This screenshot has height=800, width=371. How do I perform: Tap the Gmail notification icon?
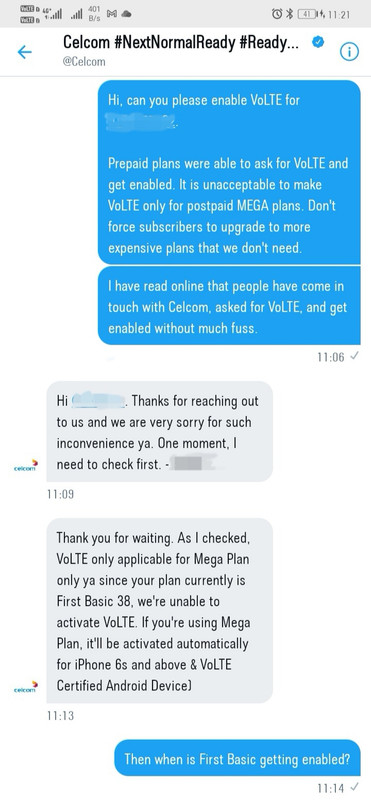[112, 14]
